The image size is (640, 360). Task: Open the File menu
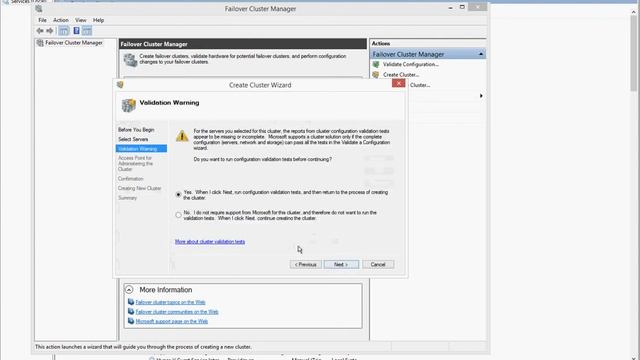pos(42,20)
